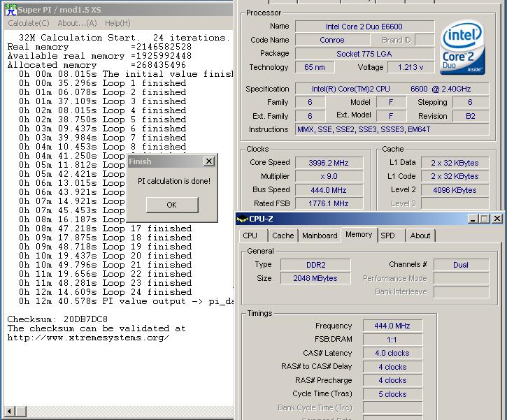The image size is (507, 420).
Task: Click the empty Performance Mode field
Action: [x=461, y=278]
